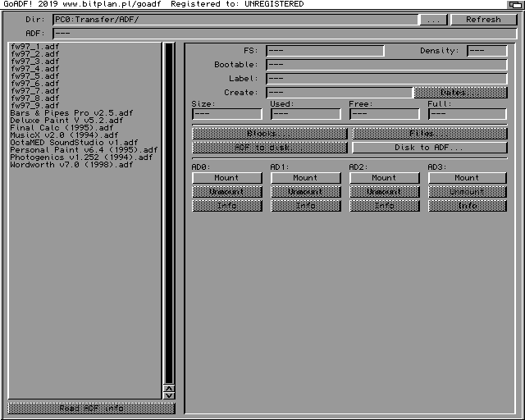The height and width of the screenshot is (420, 525).
Task: Click the AD2 Unmount button
Action: [385, 192]
